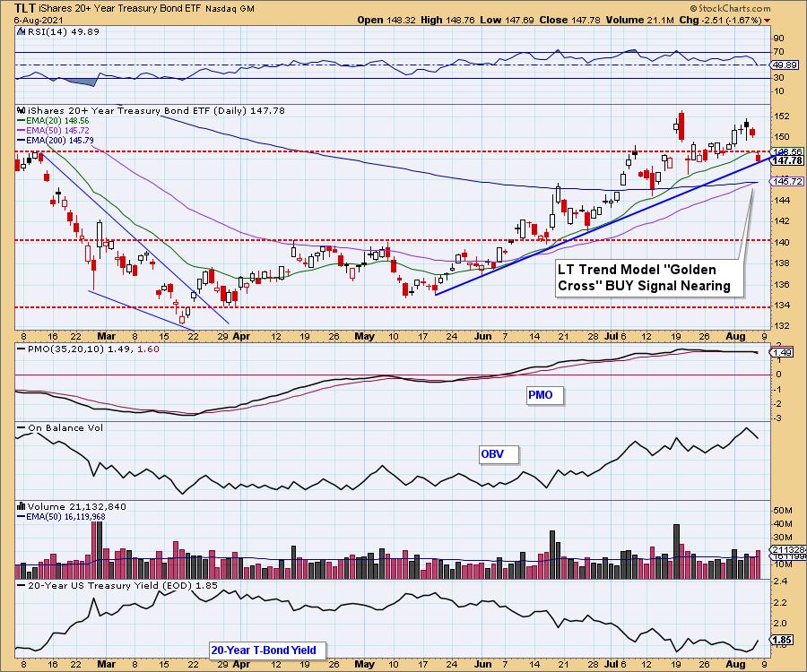The height and width of the screenshot is (672, 807).
Task: Click the blue OBV annotation label
Action: (x=499, y=454)
